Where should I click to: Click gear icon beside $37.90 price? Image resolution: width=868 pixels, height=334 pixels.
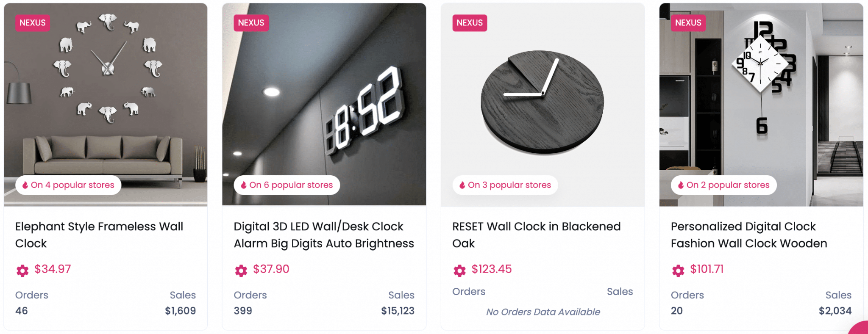(241, 270)
